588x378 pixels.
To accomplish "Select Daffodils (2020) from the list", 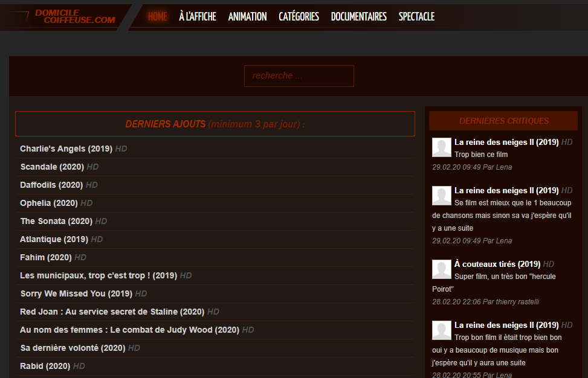I will tap(51, 185).
